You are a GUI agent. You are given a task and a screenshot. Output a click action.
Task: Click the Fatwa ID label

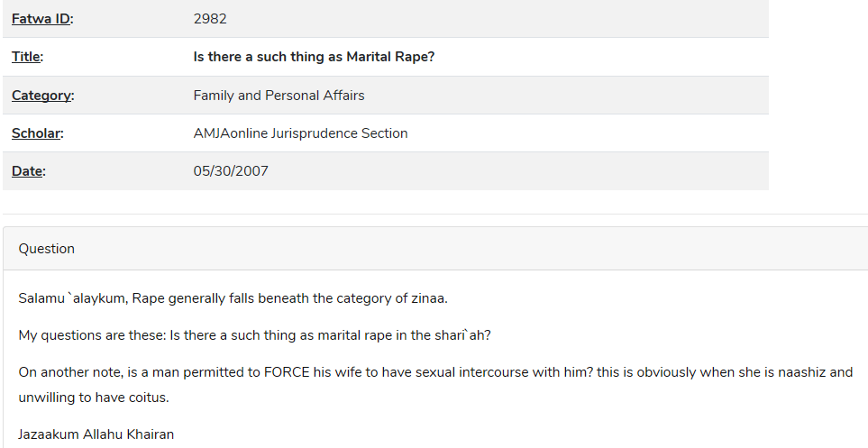pyautogui.click(x=42, y=19)
